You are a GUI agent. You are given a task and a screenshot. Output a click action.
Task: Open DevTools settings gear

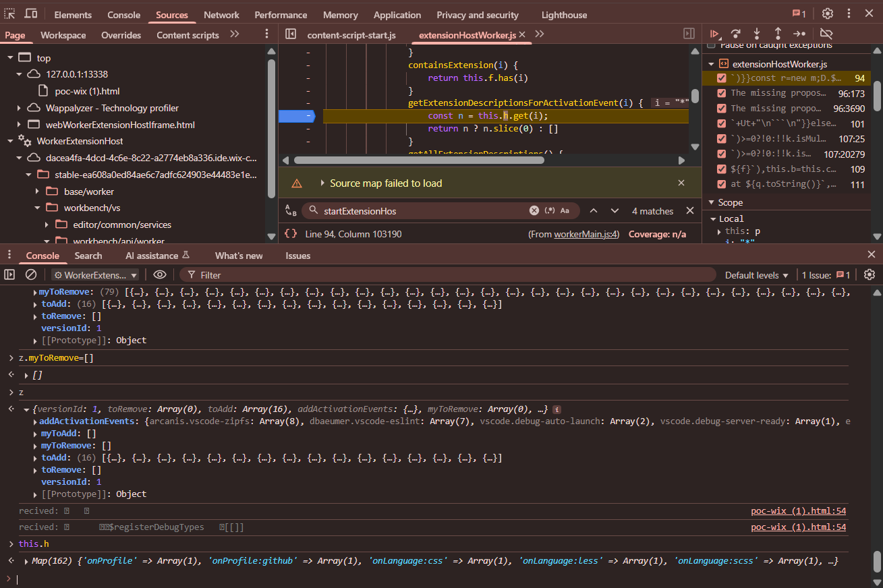tap(828, 14)
